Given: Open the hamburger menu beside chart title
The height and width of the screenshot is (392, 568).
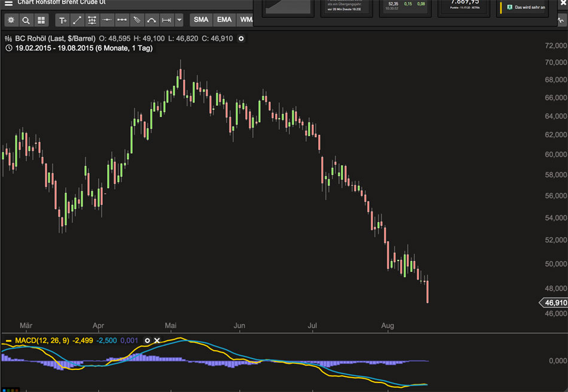Looking at the screenshot, I should (8, 3).
